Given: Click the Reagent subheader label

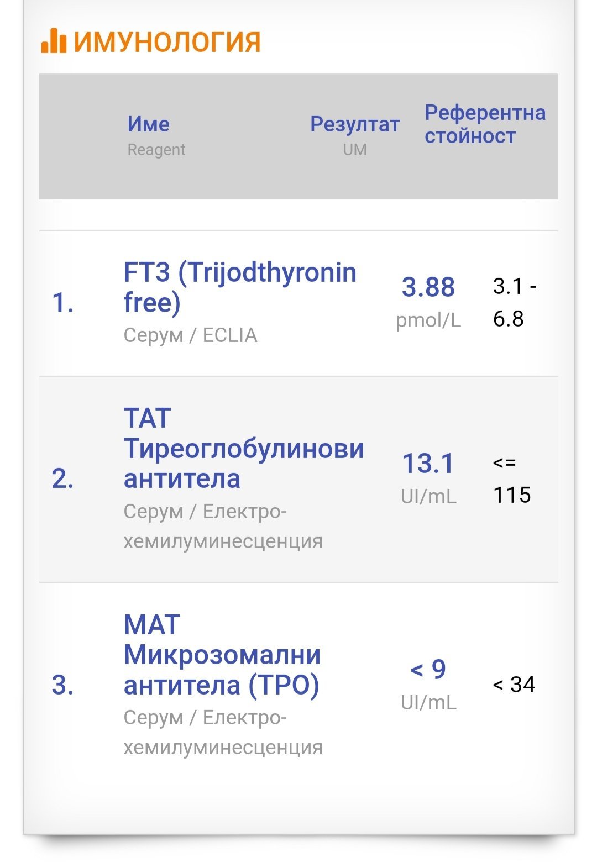Looking at the screenshot, I should [x=156, y=150].
